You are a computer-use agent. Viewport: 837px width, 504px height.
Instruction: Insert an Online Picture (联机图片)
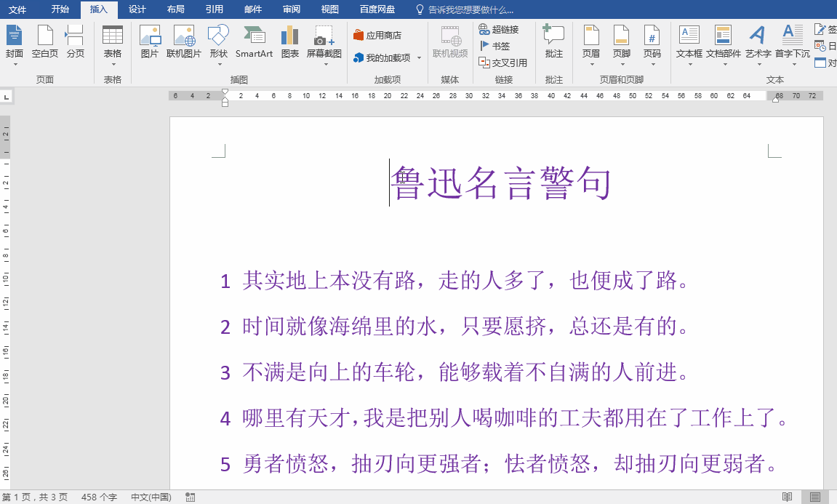pos(184,43)
